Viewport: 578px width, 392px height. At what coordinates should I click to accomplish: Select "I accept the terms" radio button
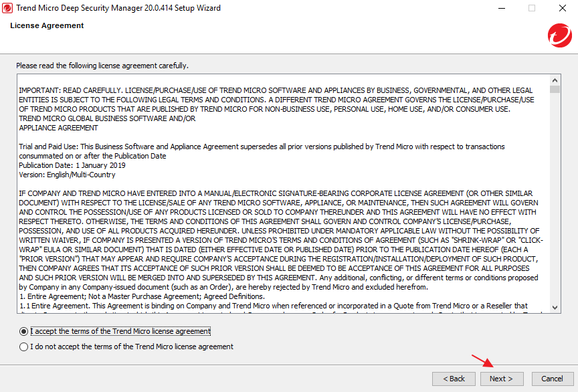coord(24,331)
